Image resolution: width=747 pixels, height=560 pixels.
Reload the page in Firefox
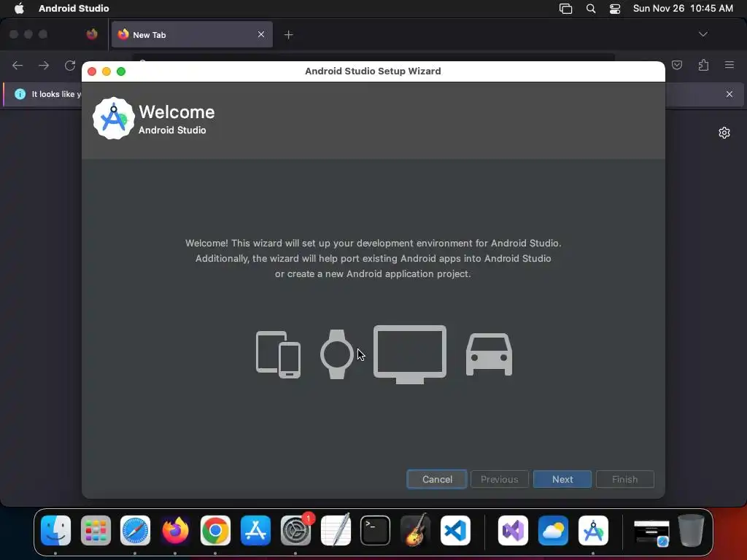(70, 65)
